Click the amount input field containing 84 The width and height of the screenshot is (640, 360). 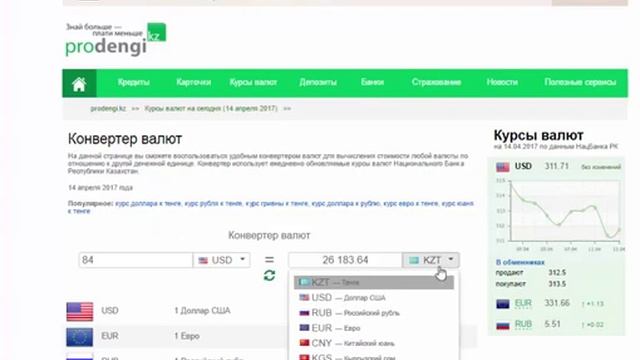(x=136, y=260)
